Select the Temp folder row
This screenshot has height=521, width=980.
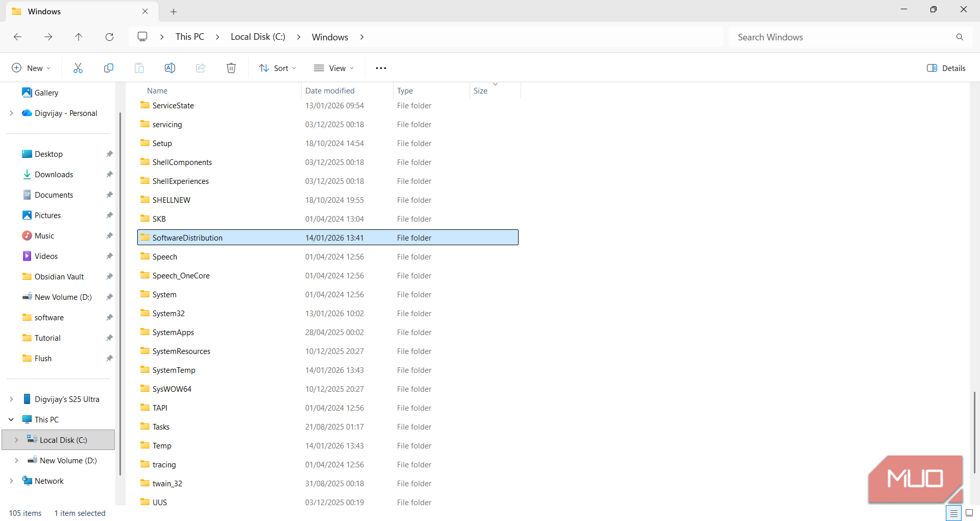(328, 445)
